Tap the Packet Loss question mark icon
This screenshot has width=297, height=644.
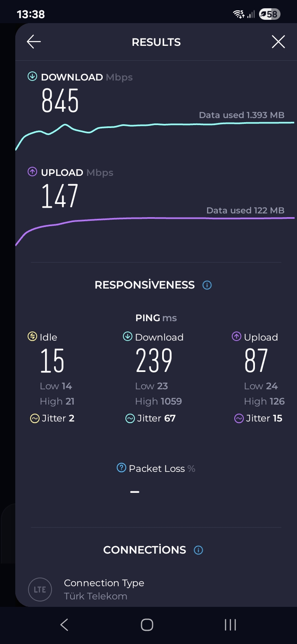pyautogui.click(x=121, y=468)
